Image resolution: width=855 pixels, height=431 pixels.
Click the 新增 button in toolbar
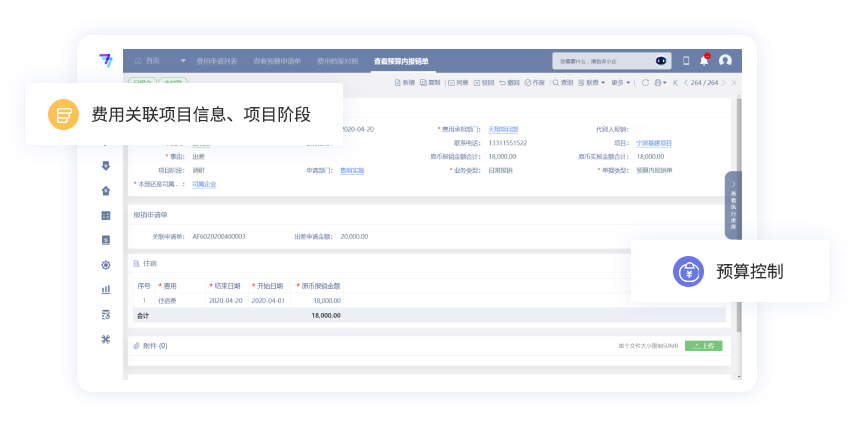click(x=405, y=83)
